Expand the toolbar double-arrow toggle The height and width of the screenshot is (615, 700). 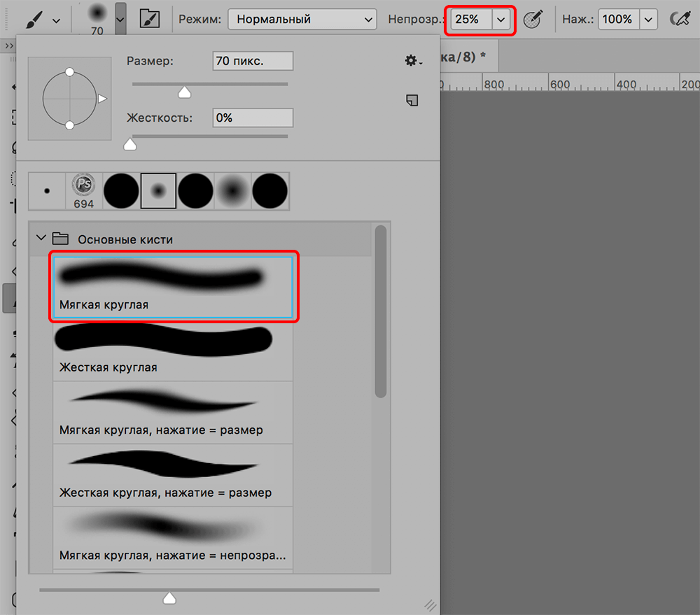(9, 46)
